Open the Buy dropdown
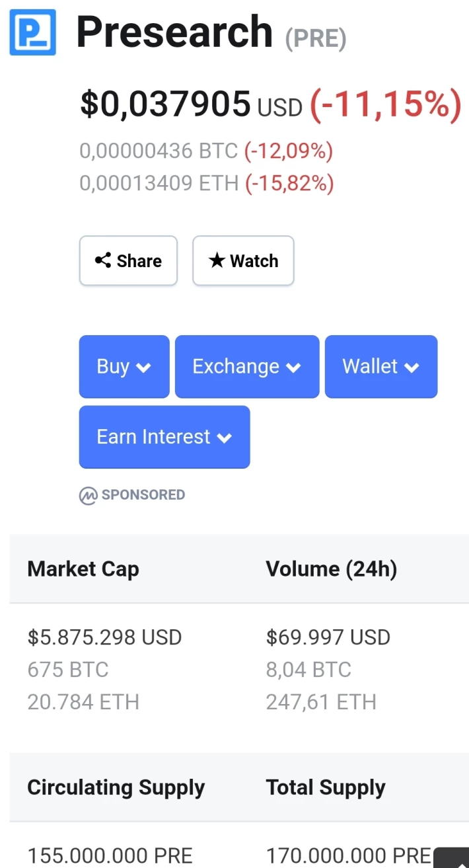This screenshot has height=868, width=469. (124, 367)
